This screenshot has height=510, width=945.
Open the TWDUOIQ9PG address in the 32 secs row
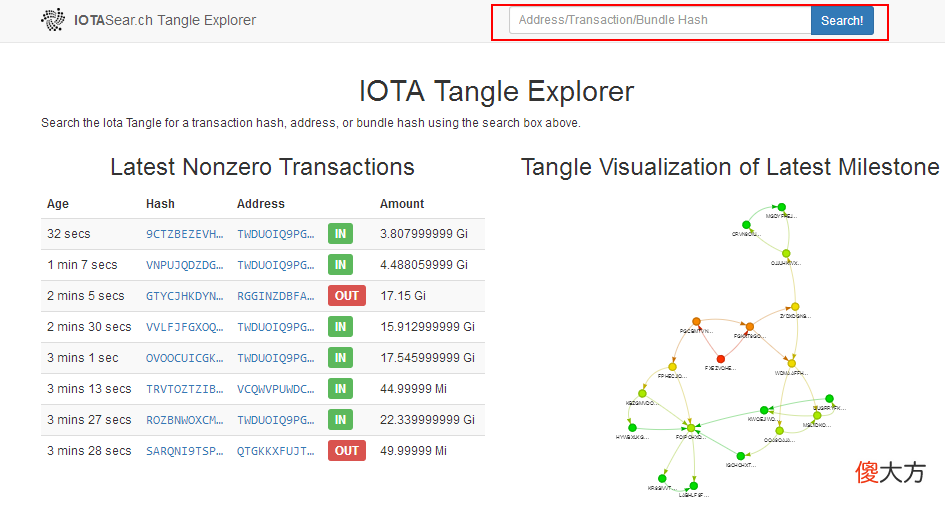(x=275, y=234)
